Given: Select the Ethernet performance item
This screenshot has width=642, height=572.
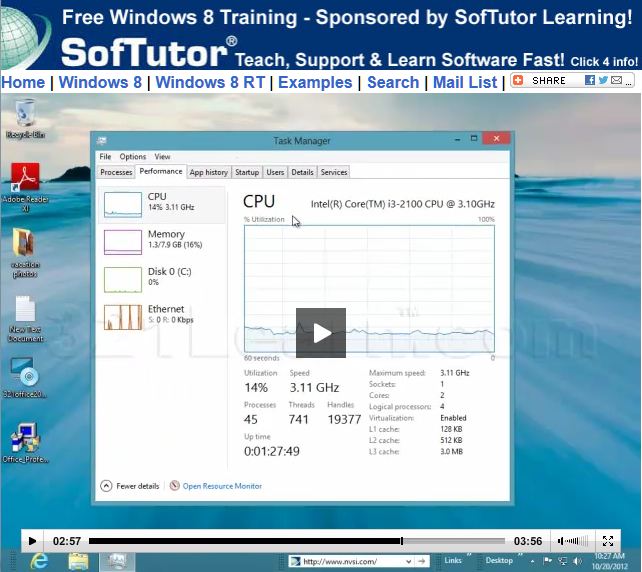Looking at the screenshot, I should pyautogui.click(x=161, y=317).
